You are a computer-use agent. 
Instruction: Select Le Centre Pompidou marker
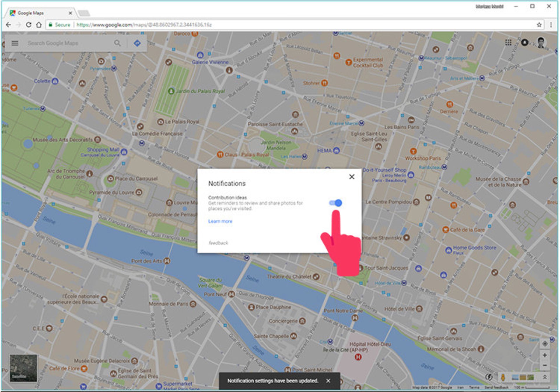pyautogui.click(x=416, y=202)
